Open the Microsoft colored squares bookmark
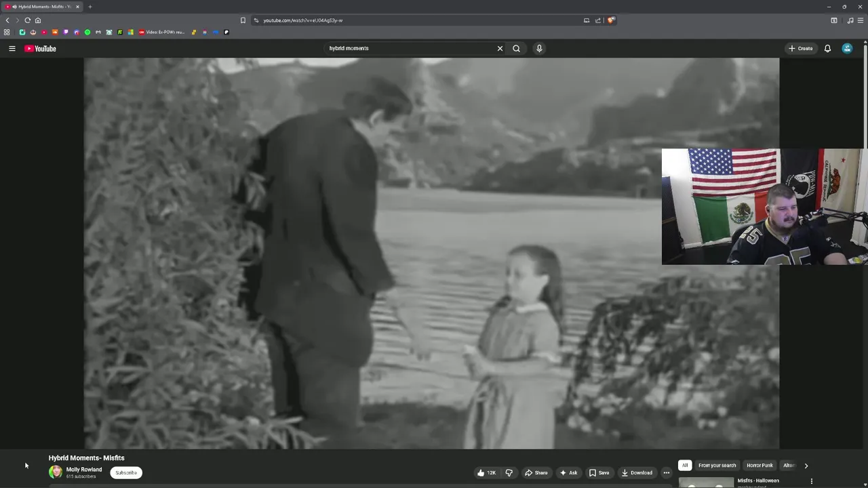The width and height of the screenshot is (868, 488). tap(131, 32)
